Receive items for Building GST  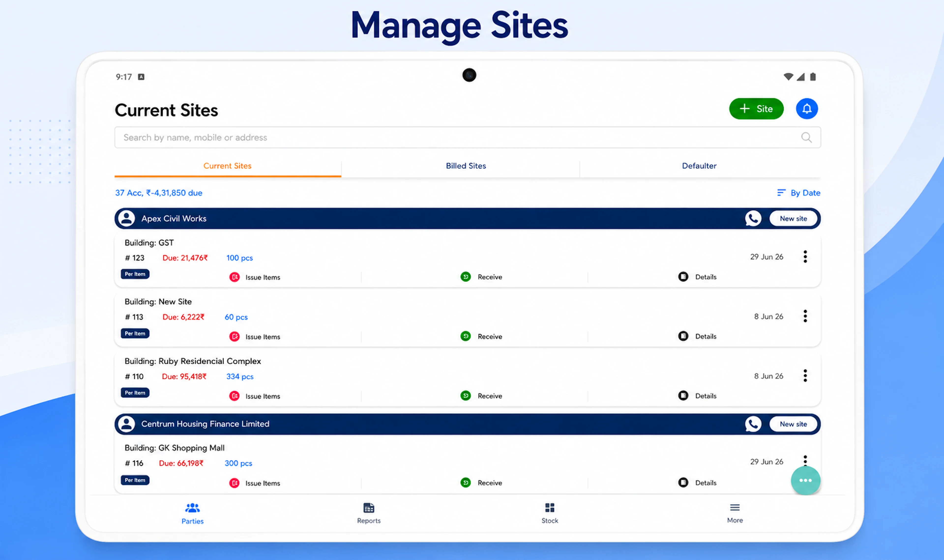click(481, 277)
